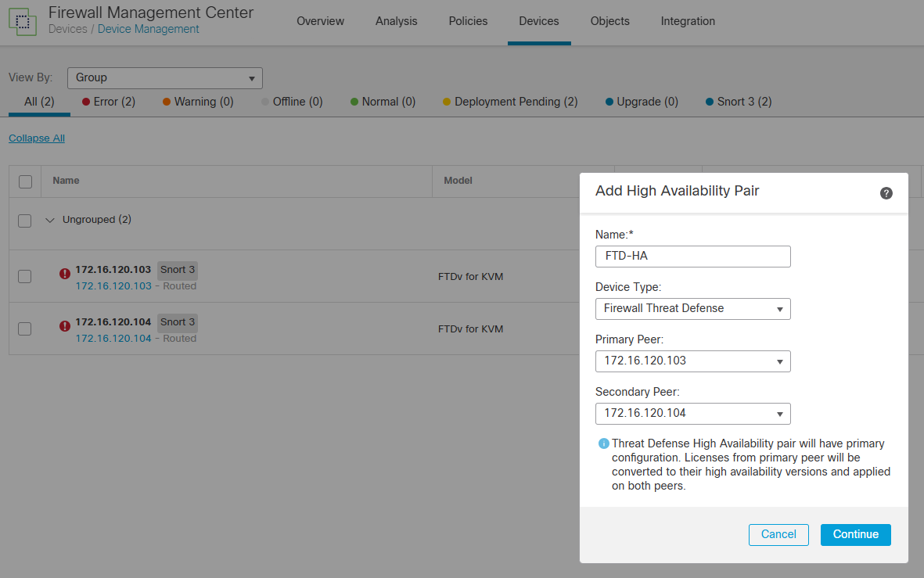Click the Devices breadcrumb text
This screenshot has height=578, width=924.
pos(67,29)
